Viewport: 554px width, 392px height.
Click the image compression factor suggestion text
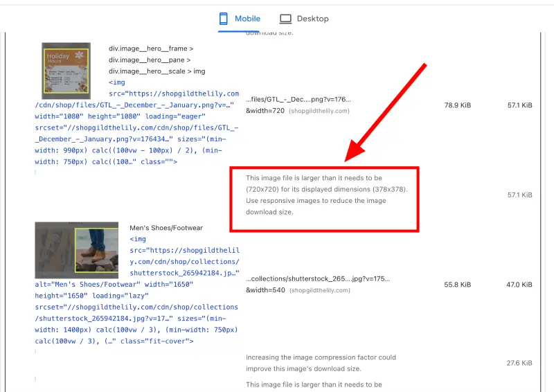point(321,363)
